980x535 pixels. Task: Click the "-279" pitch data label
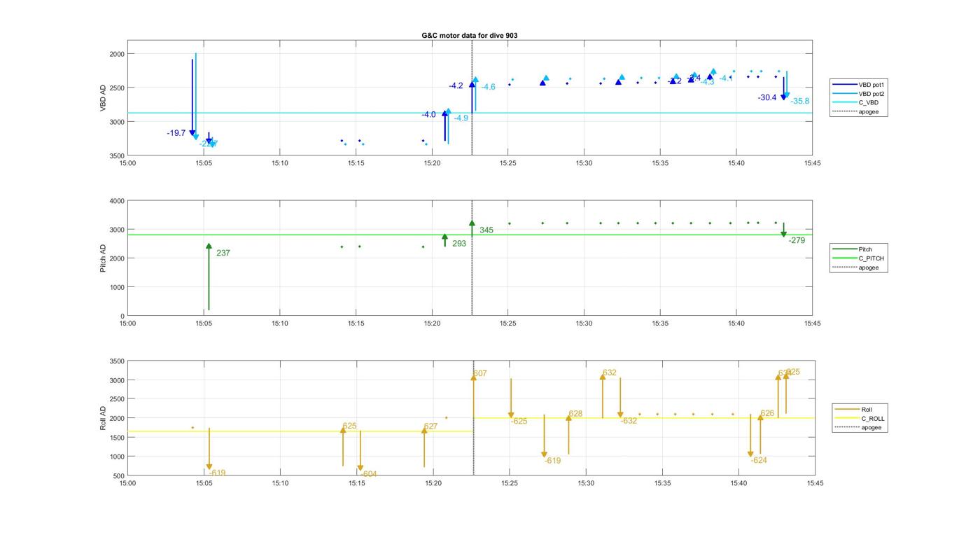[797, 241]
